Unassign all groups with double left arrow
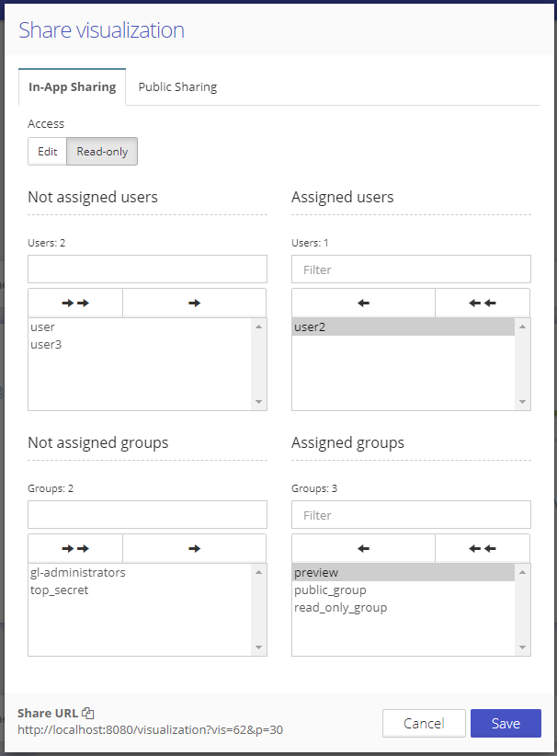This screenshot has width=557, height=756. point(483,548)
